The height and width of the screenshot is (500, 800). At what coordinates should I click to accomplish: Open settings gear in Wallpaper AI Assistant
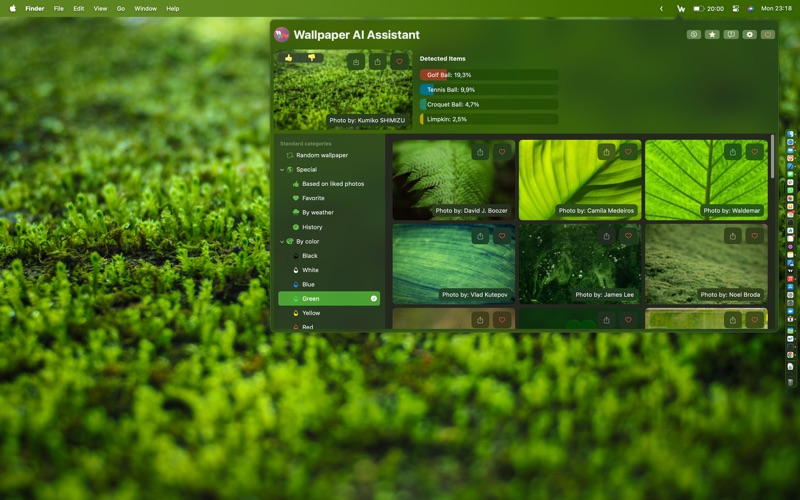tap(749, 34)
